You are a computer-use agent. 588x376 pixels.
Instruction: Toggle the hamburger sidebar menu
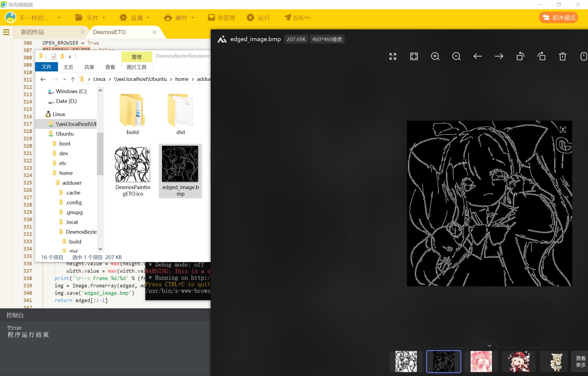point(6,32)
